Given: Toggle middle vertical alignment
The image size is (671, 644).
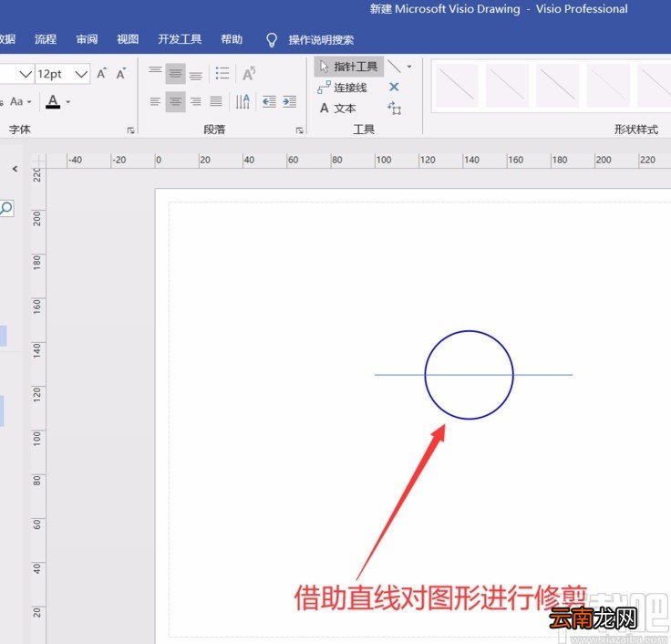Looking at the screenshot, I should [175, 74].
